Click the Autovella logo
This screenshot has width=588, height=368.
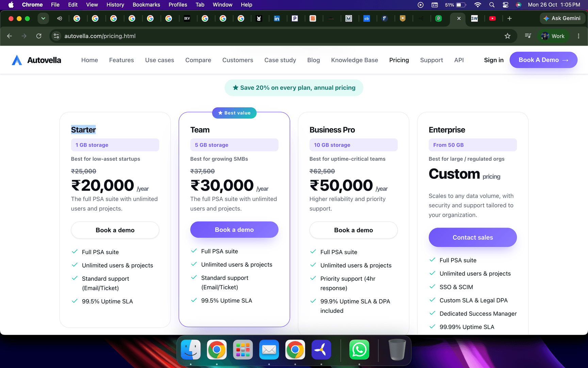pyautogui.click(x=36, y=60)
